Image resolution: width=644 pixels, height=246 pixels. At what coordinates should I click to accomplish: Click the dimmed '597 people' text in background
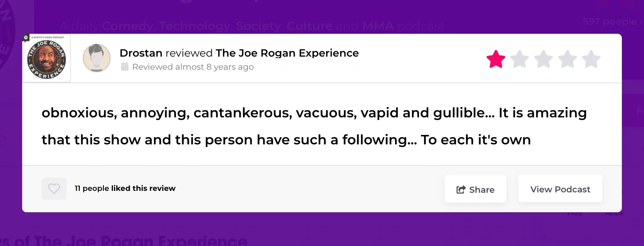610,22
